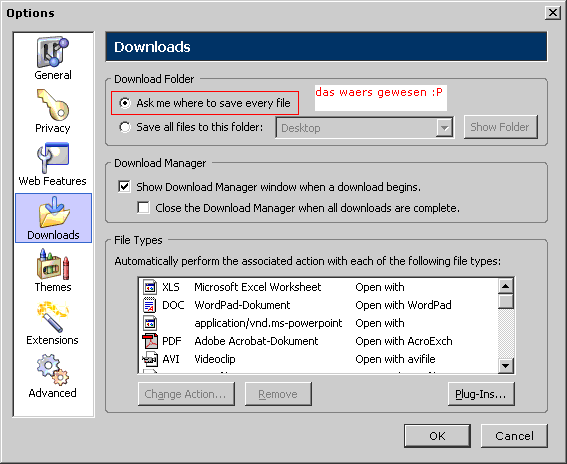Viewport: 567px width, 464px height.
Task: Click the AVI Videoclip file icon
Action: tap(150, 359)
